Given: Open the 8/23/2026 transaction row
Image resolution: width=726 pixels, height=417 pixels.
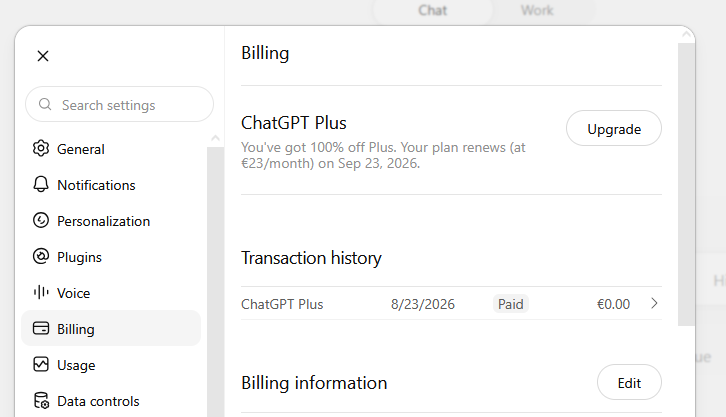Looking at the screenshot, I should tap(451, 304).
